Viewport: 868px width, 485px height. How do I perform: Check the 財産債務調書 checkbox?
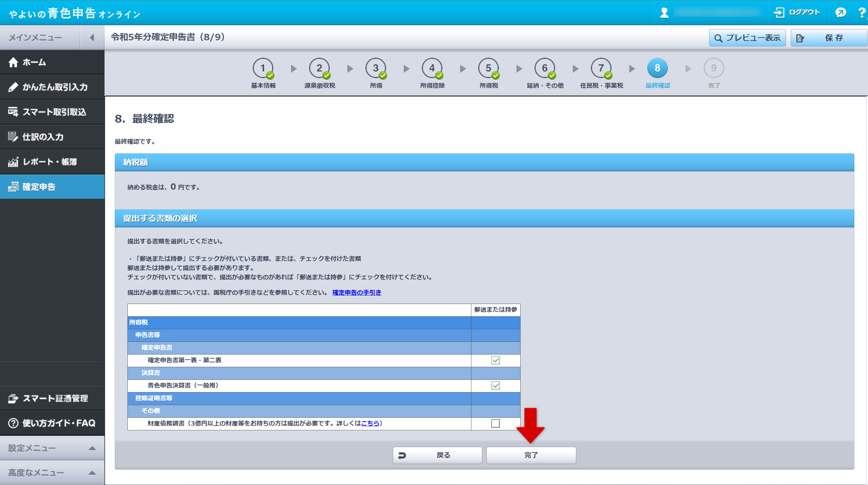(x=495, y=424)
